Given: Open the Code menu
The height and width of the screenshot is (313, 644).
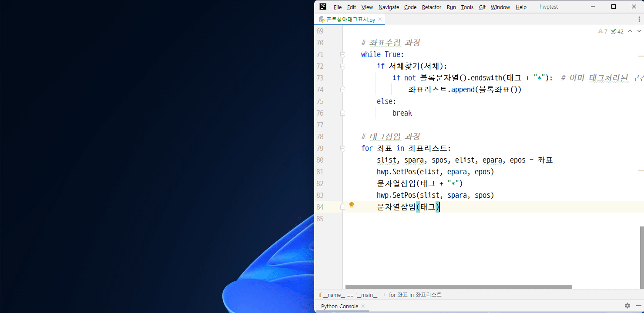Looking at the screenshot, I should 410,7.
